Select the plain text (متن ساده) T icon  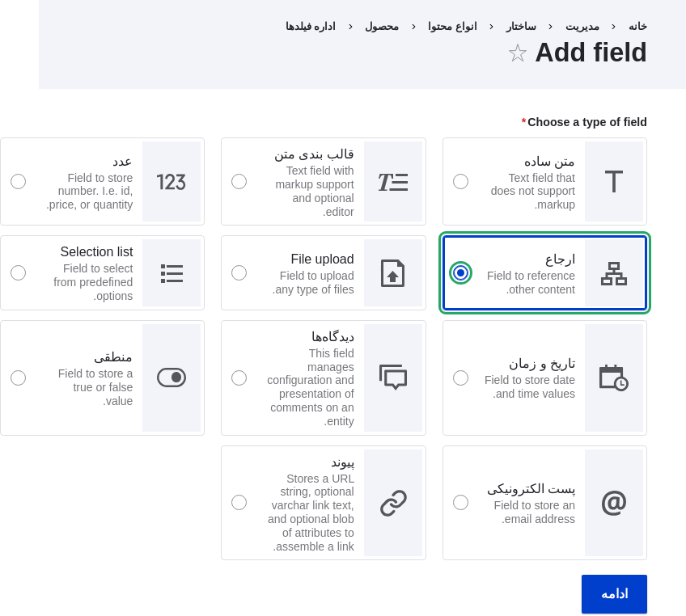pos(613,181)
